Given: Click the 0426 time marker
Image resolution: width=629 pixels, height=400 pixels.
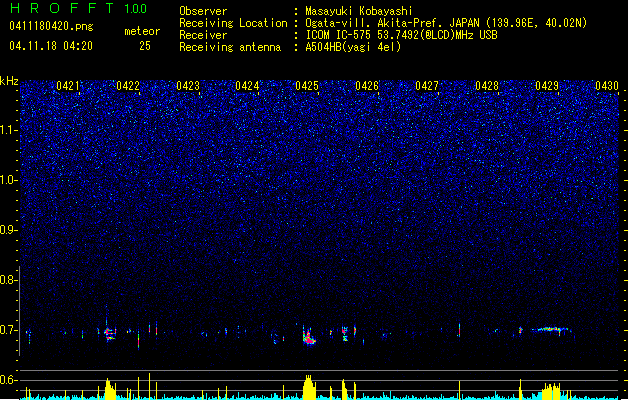Looking at the screenshot, I should pos(367,86).
